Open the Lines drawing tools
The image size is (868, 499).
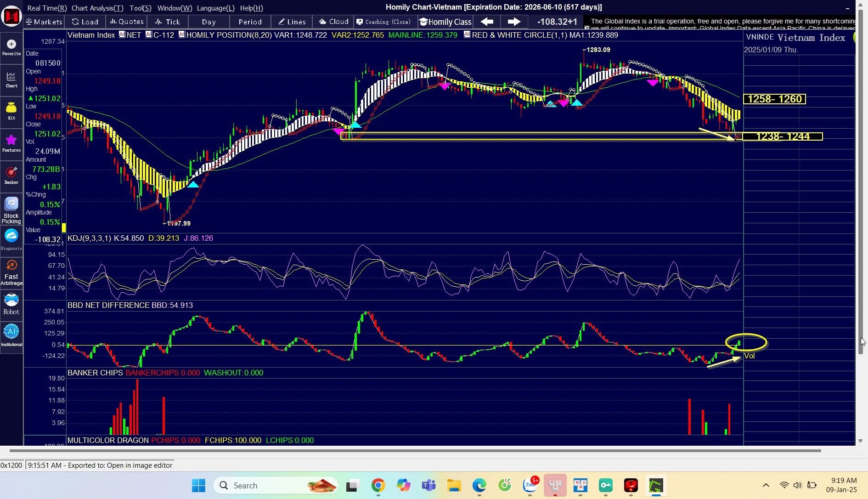click(x=292, y=22)
